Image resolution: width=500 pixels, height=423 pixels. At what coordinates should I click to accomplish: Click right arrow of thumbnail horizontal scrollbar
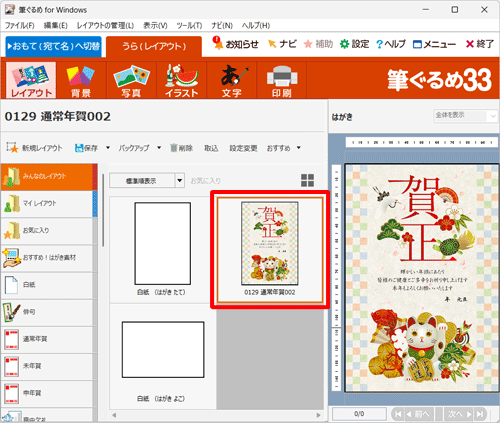tap(318, 415)
